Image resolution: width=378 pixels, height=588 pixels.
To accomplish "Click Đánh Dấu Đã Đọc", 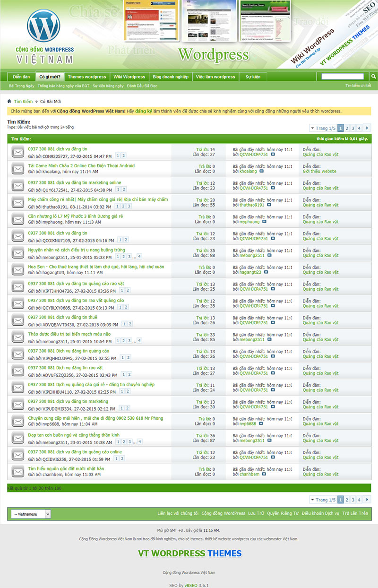I will (142, 86).
